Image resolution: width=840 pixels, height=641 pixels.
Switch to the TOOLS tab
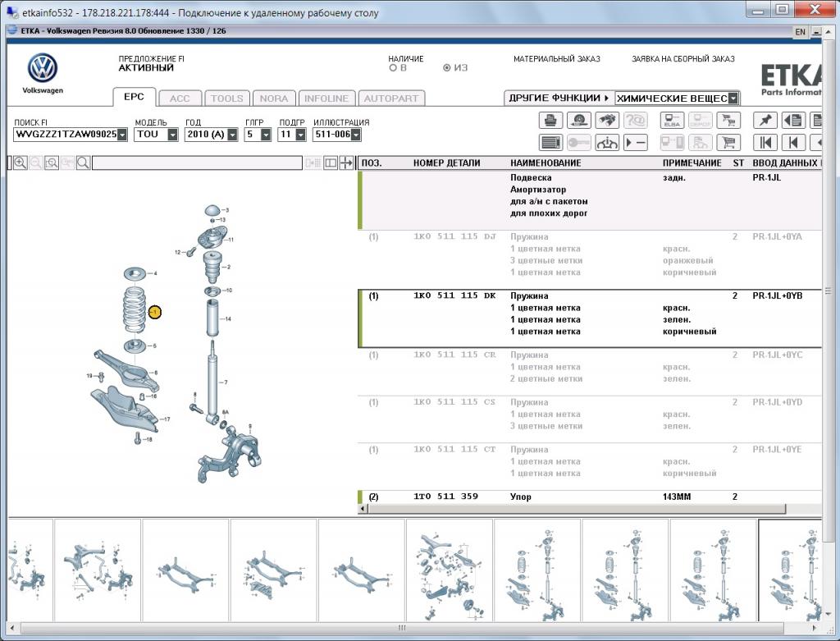pyautogui.click(x=226, y=98)
